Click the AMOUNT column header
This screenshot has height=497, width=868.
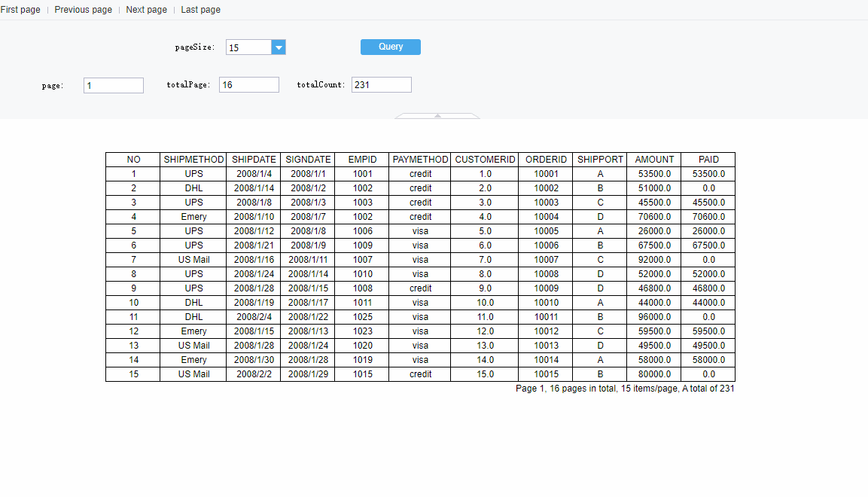coord(654,159)
